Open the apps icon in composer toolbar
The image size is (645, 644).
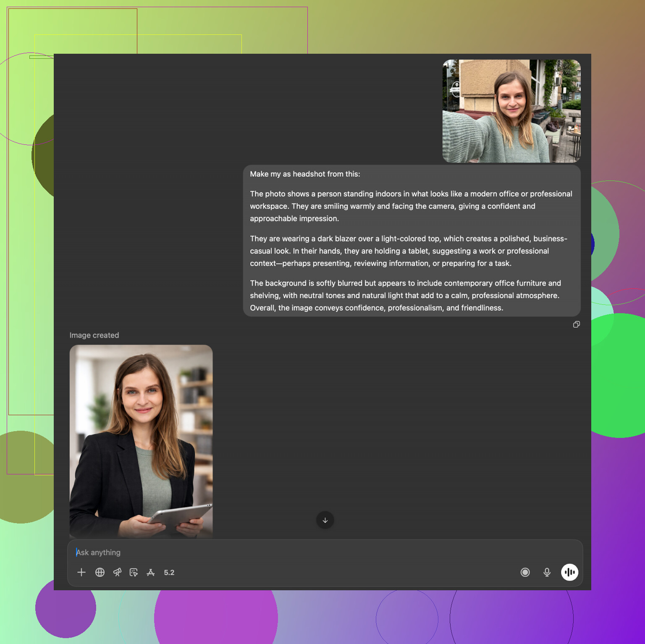151,572
